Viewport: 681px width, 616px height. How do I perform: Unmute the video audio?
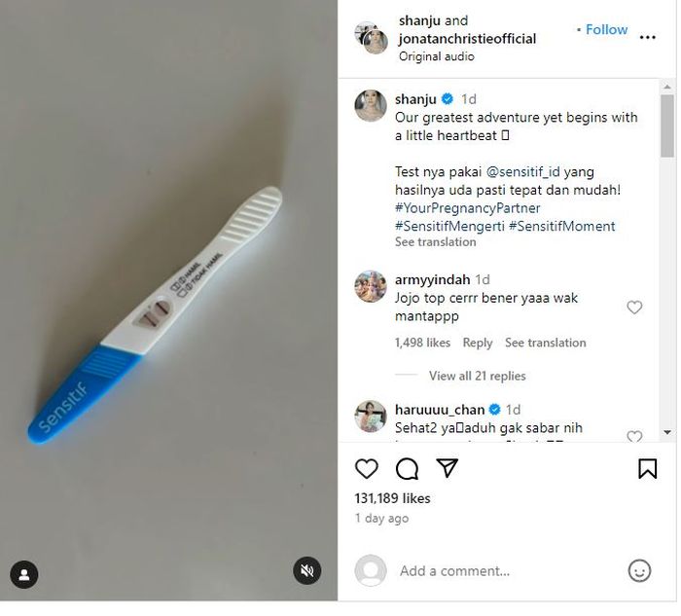coord(308,570)
